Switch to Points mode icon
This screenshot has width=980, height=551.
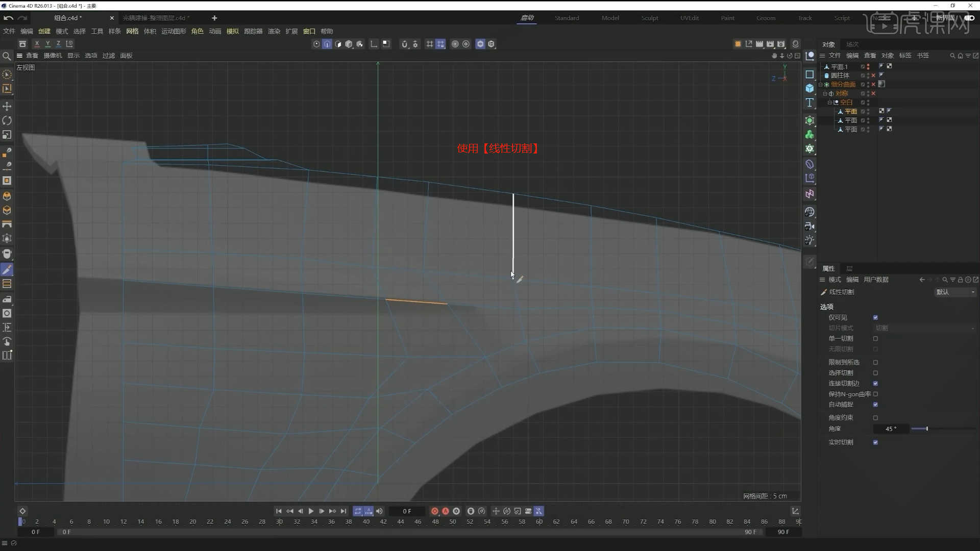coord(316,44)
